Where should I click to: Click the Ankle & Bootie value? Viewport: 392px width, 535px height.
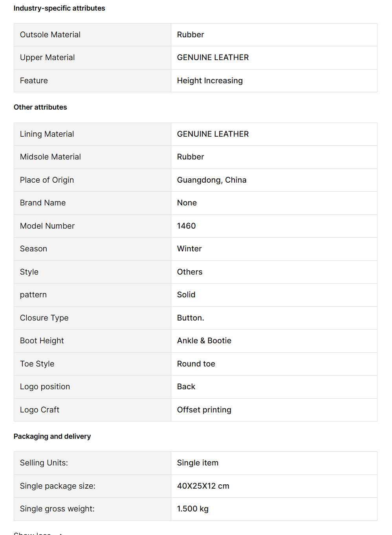click(x=204, y=341)
